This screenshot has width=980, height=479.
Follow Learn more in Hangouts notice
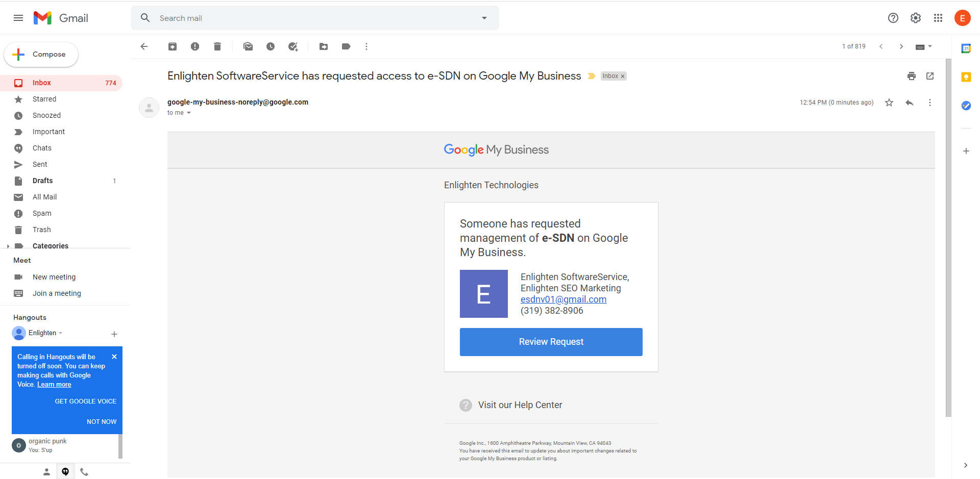pyautogui.click(x=54, y=385)
